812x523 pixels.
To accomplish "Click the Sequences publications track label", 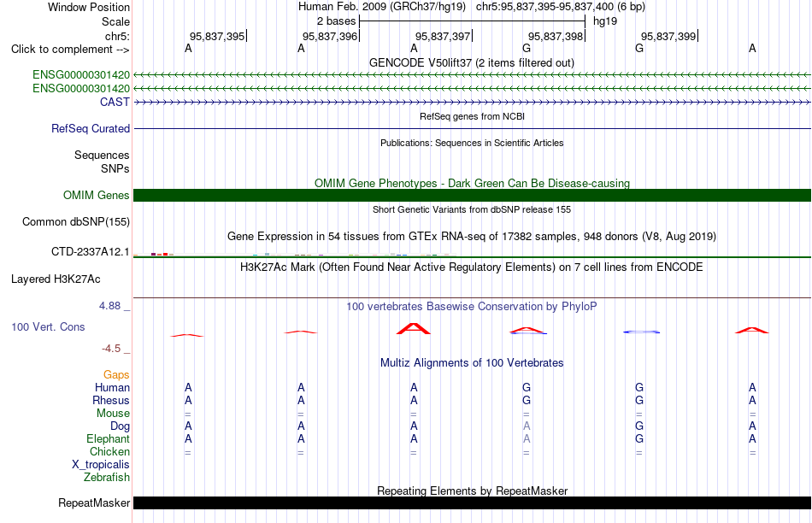I will [102, 155].
